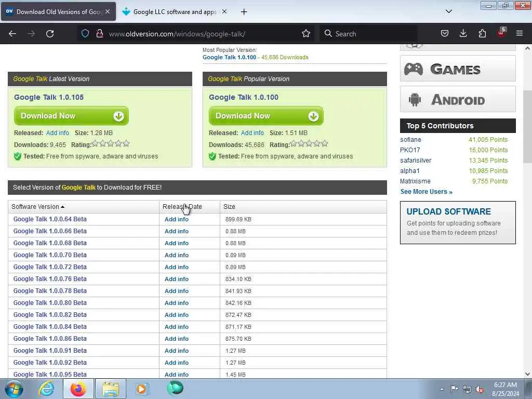The height and width of the screenshot is (399, 532).
Task: Open Google Talk 1.0.0.70 Beta
Action: pyautogui.click(x=50, y=255)
